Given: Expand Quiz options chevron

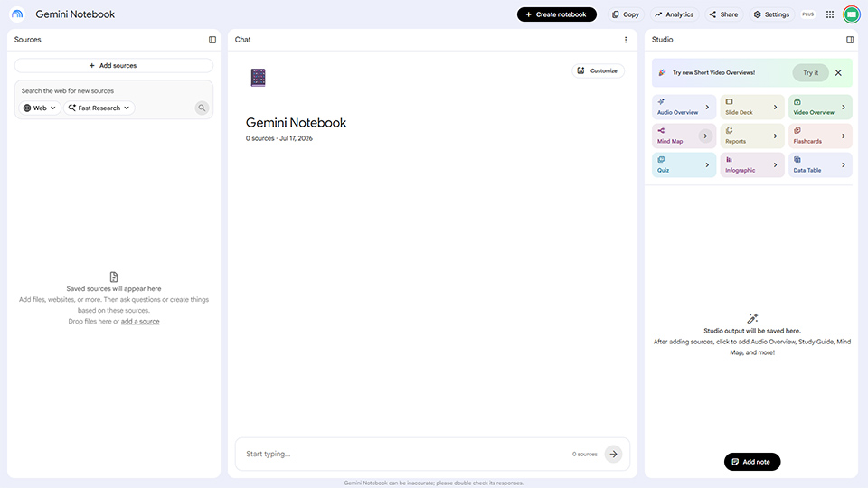Looking at the screenshot, I should [x=707, y=164].
